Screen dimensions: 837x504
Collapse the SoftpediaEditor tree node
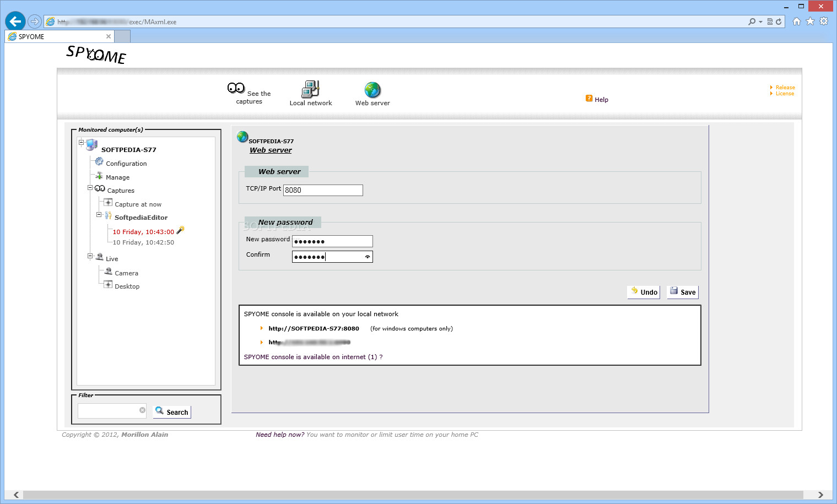(99, 215)
